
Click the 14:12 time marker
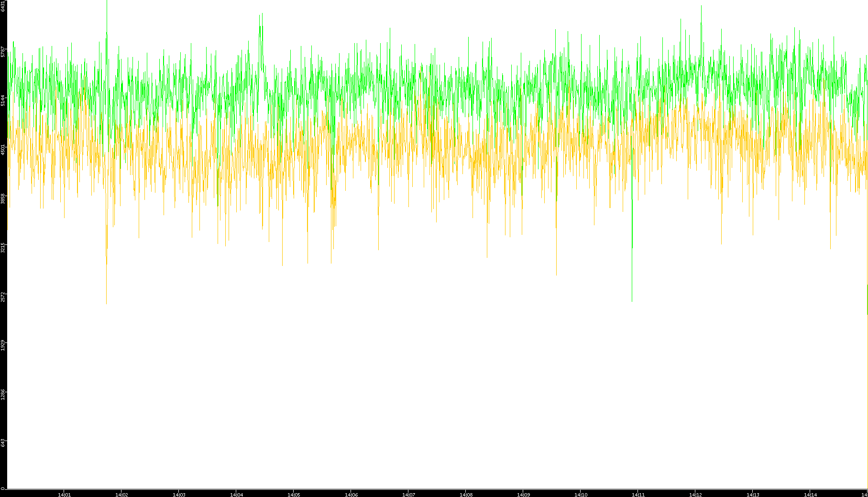[695, 494]
